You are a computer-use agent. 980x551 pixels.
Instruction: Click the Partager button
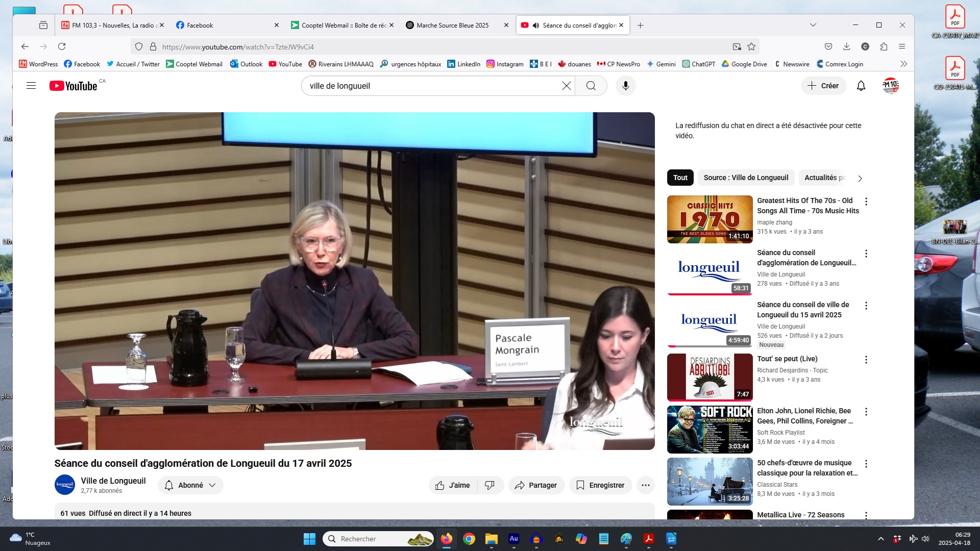[x=536, y=485]
